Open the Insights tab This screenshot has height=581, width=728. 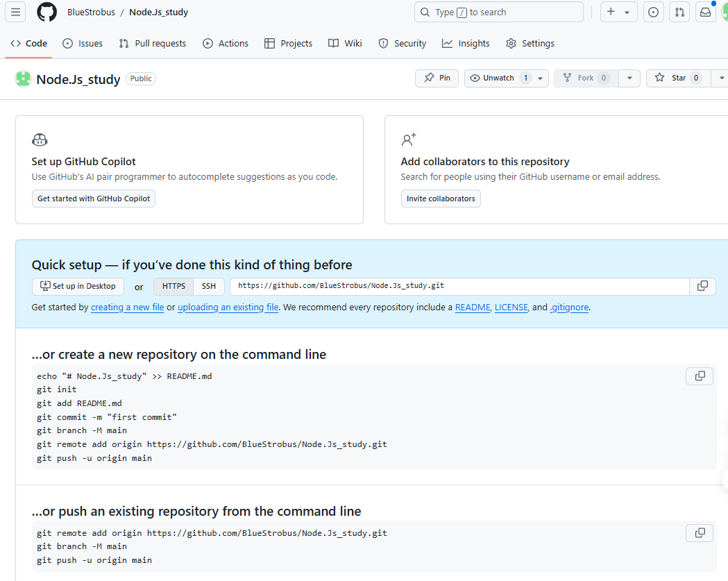466,43
